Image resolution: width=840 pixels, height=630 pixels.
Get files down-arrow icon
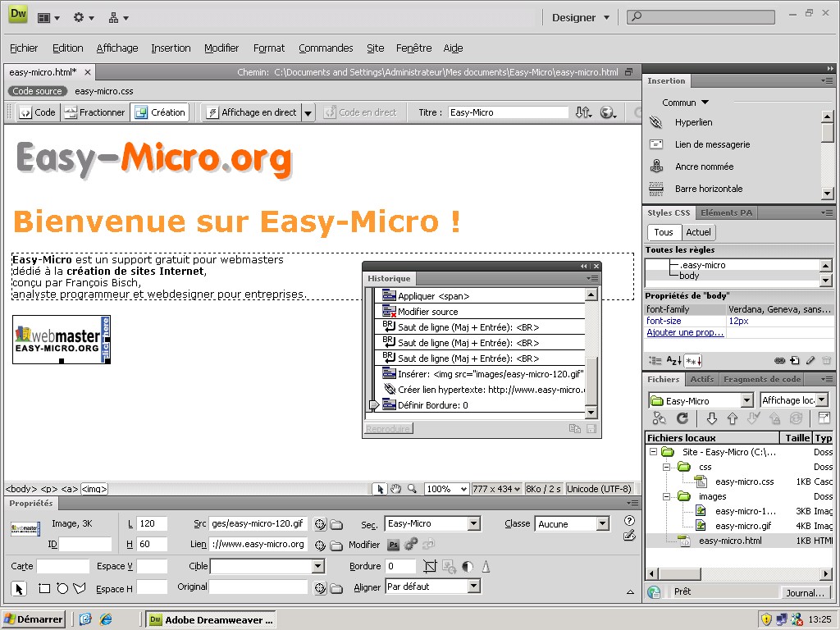tap(711, 418)
